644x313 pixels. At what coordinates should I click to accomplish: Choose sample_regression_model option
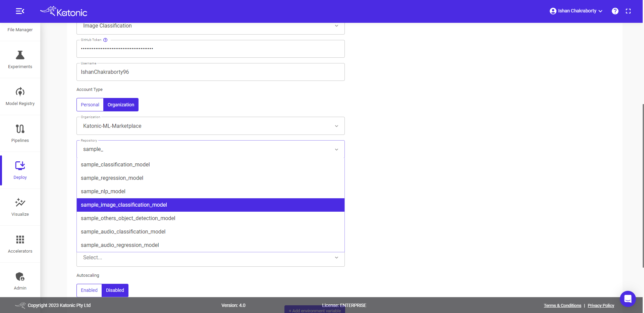click(x=211, y=178)
